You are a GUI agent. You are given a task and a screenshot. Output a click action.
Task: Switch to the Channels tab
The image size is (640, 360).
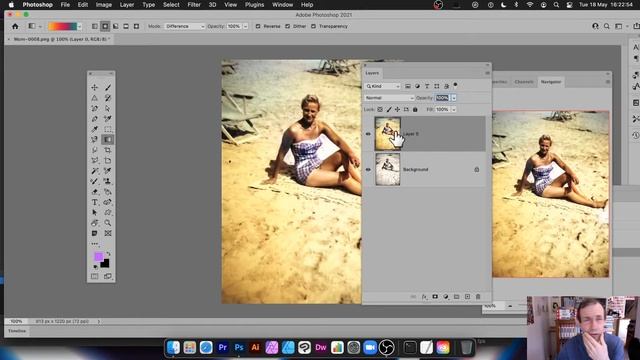tap(524, 82)
